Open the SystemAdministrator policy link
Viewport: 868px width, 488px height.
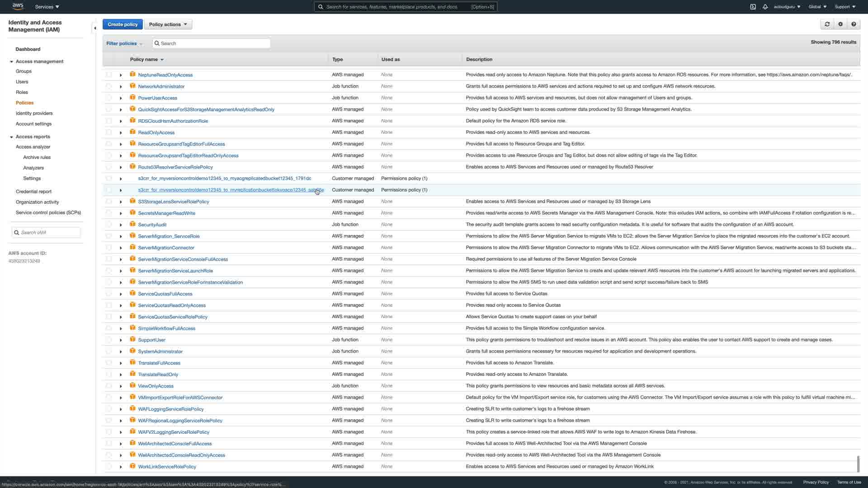pyautogui.click(x=160, y=352)
